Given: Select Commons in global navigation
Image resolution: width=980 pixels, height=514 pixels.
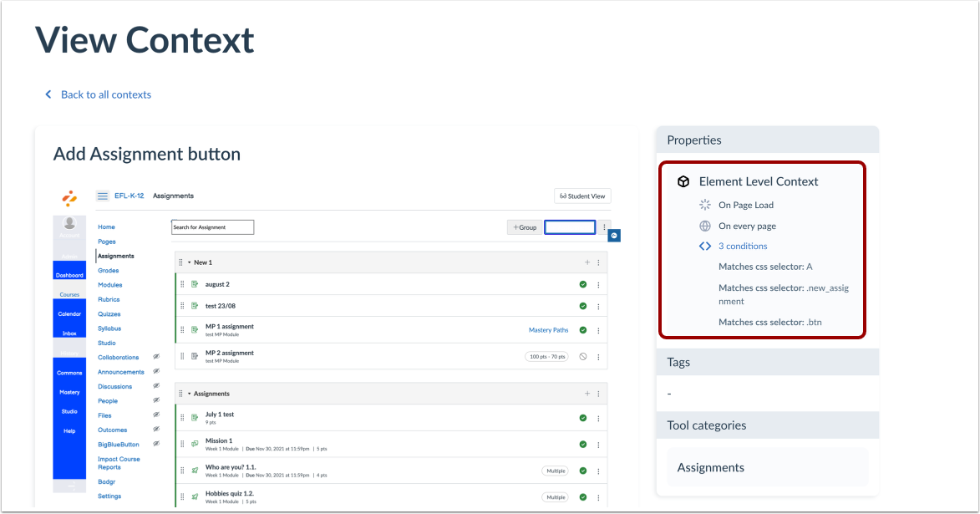Looking at the screenshot, I should tap(69, 373).
